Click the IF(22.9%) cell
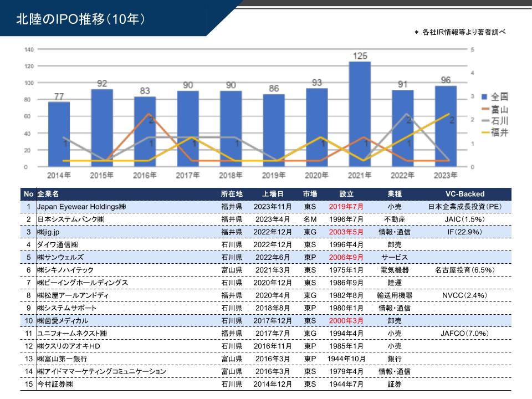 coord(465,232)
